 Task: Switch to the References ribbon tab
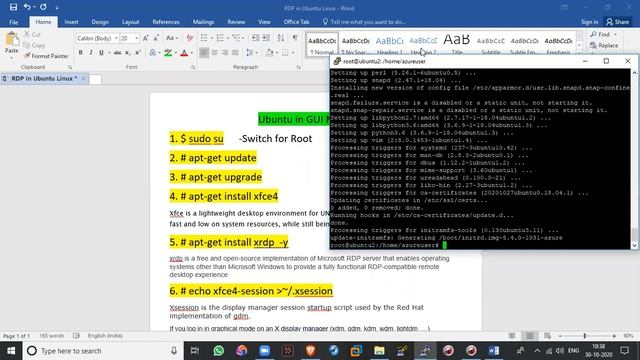coord(166,22)
